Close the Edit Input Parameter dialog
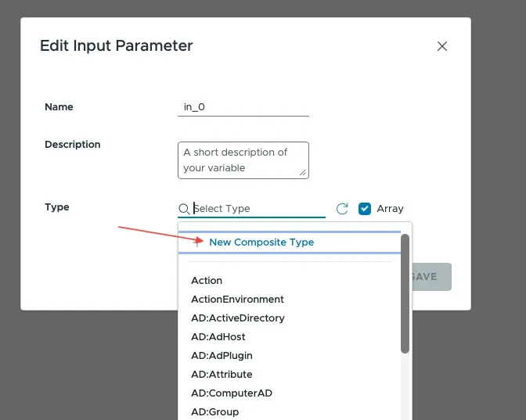The width and height of the screenshot is (526, 420). click(441, 46)
